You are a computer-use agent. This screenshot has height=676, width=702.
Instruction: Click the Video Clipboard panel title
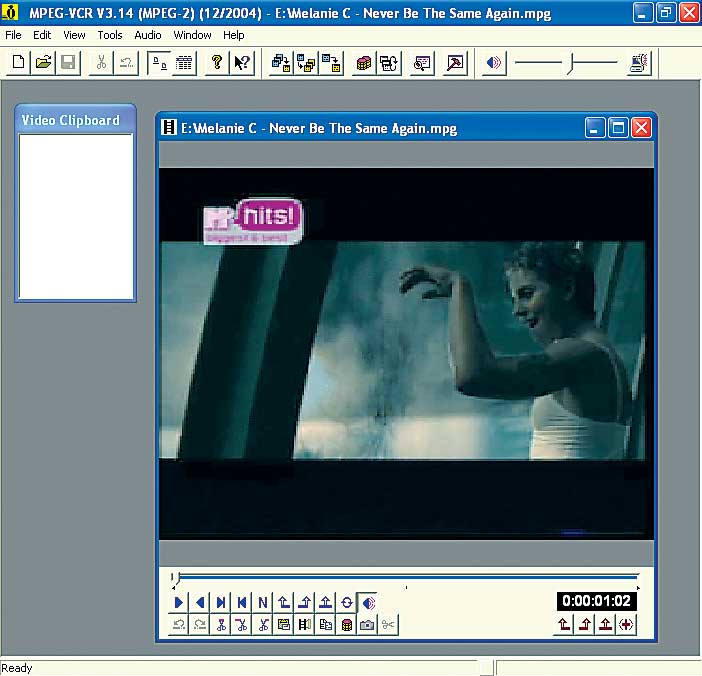coord(71,120)
